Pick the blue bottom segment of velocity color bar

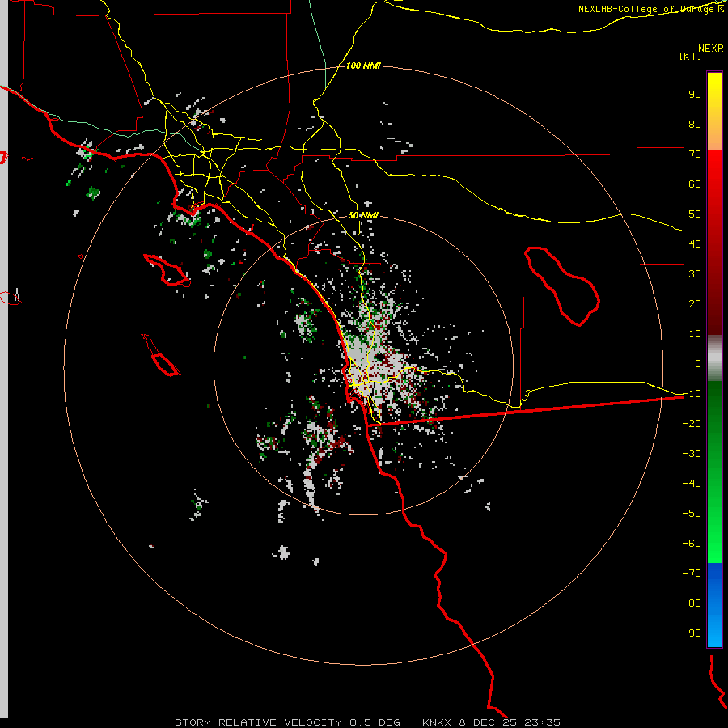coord(714,605)
